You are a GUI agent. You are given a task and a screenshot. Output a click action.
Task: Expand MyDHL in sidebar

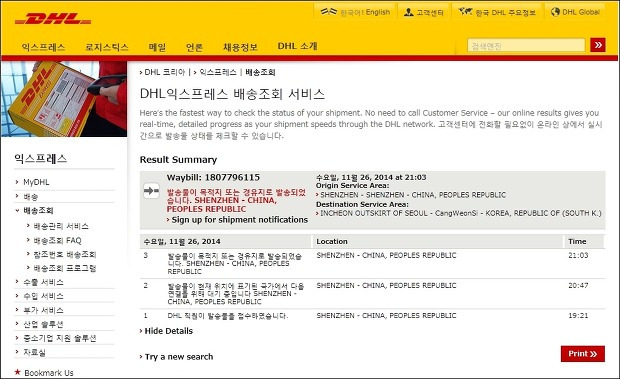(x=36, y=182)
